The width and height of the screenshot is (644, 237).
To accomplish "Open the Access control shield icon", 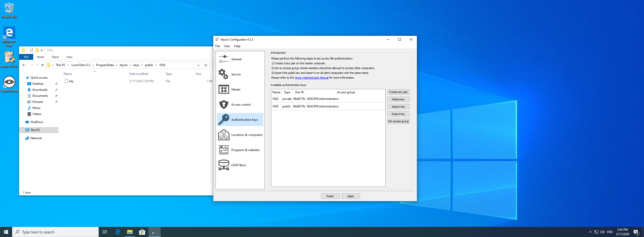I will 224,104.
